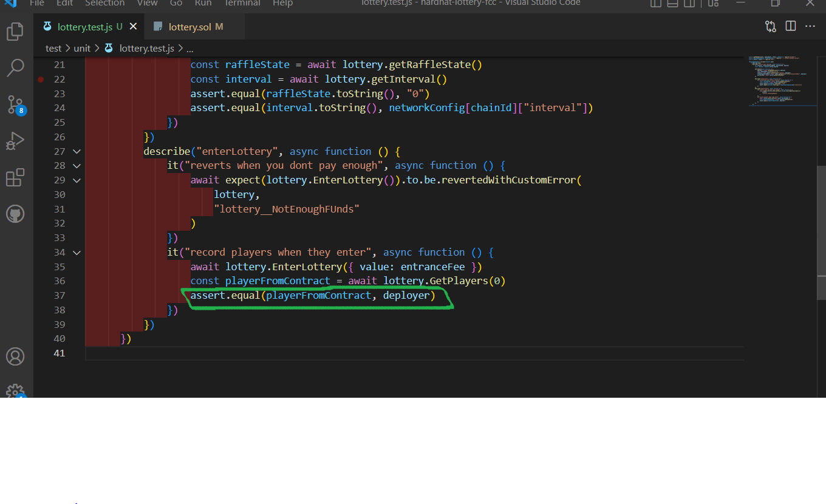This screenshot has width=826, height=504.
Task: Open the Selection menu
Action: (104, 3)
